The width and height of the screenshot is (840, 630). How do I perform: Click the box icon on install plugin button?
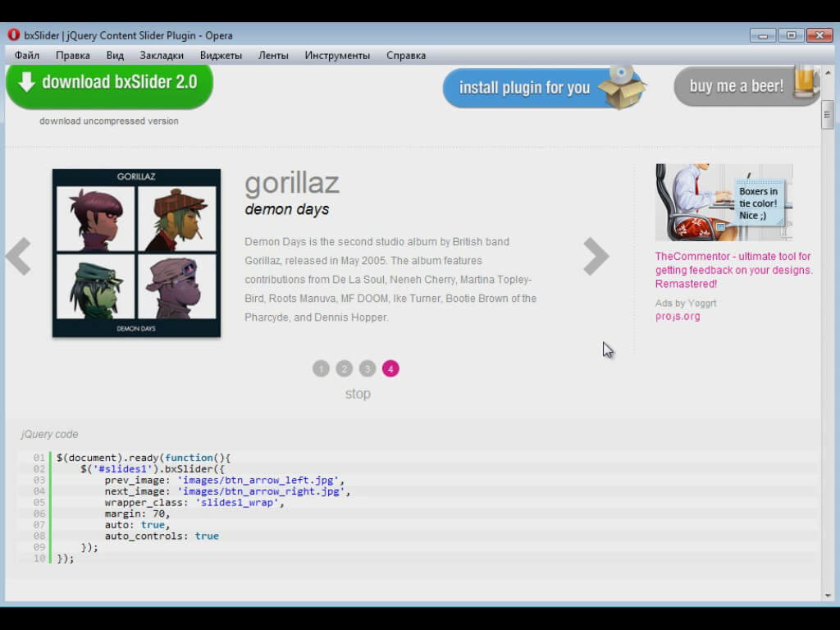coord(622,88)
